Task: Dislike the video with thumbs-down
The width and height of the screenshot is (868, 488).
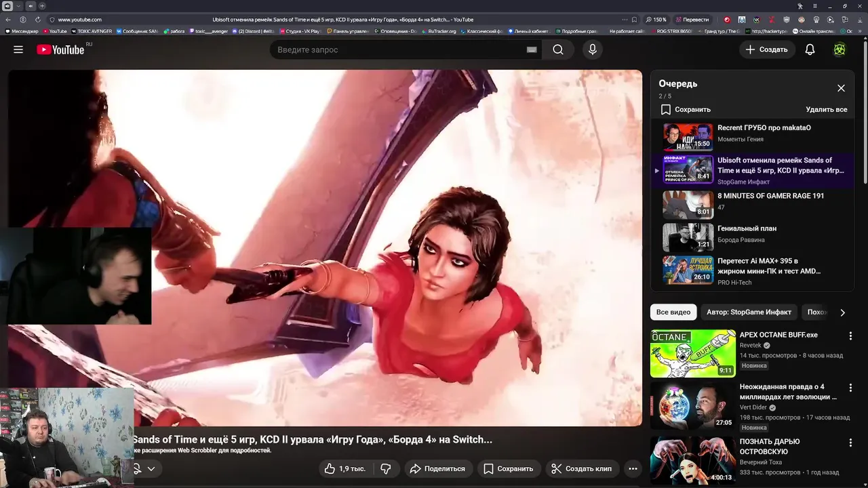Action: point(386,468)
